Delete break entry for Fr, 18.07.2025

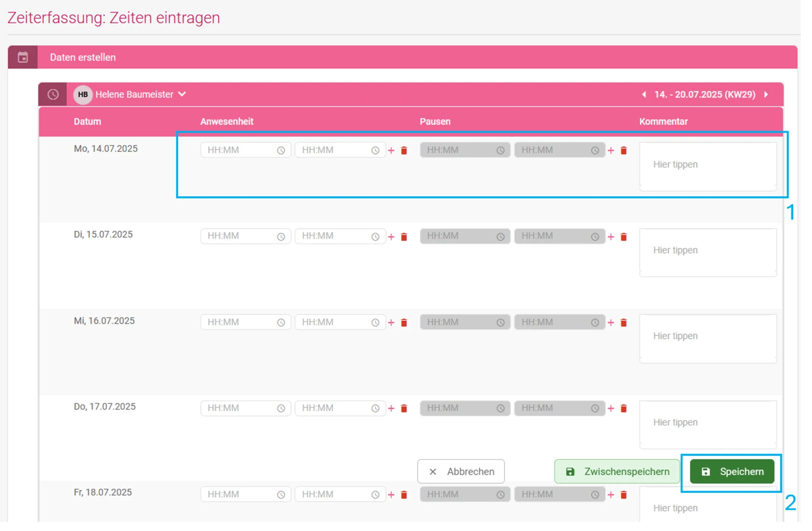[x=623, y=495]
